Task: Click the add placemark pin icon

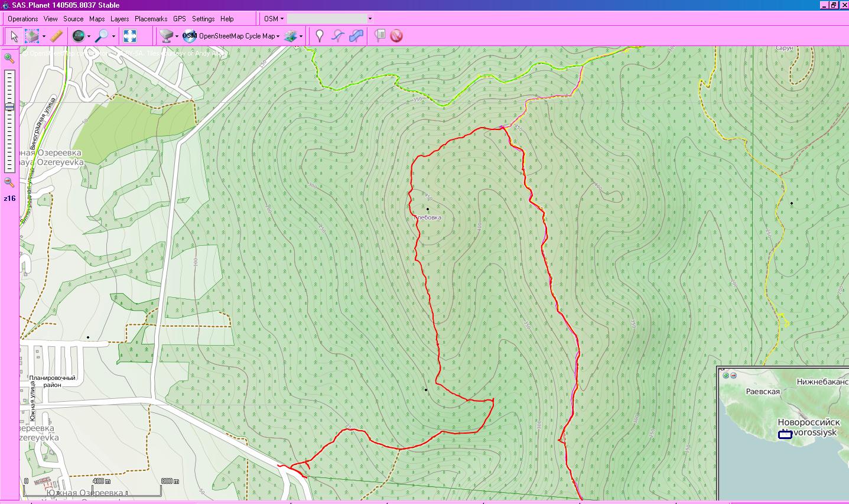Action: click(319, 36)
